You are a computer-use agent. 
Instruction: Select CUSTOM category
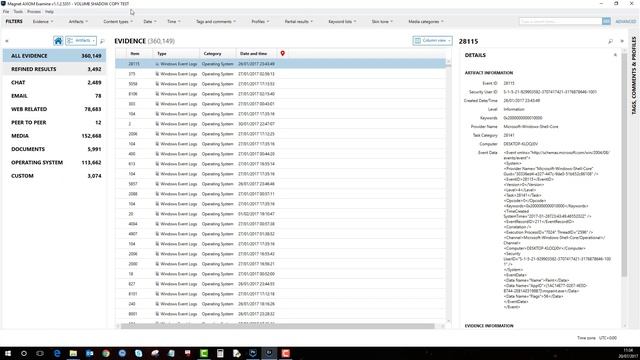[54, 176]
